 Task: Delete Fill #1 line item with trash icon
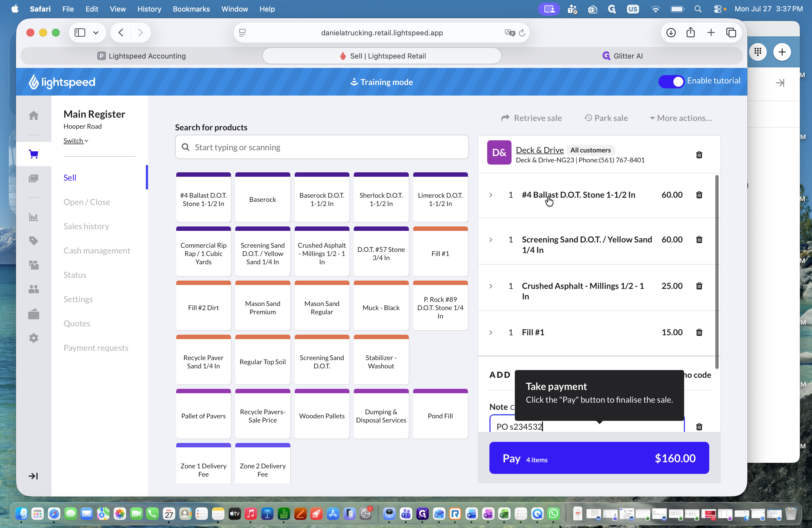click(699, 332)
